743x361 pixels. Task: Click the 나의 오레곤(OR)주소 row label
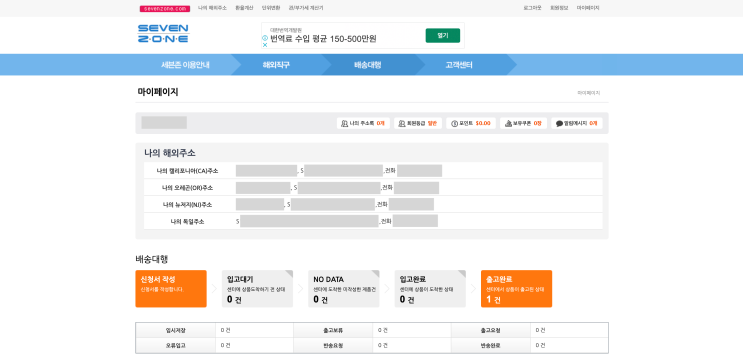point(187,188)
